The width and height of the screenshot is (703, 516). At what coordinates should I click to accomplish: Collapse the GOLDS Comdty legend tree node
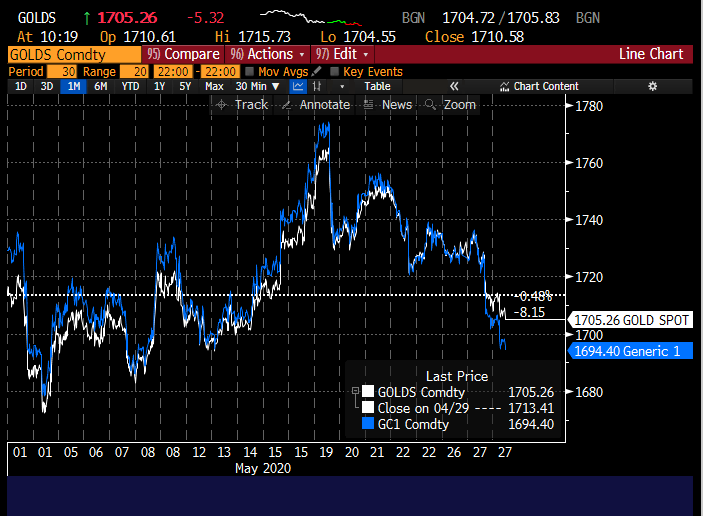pyautogui.click(x=356, y=391)
